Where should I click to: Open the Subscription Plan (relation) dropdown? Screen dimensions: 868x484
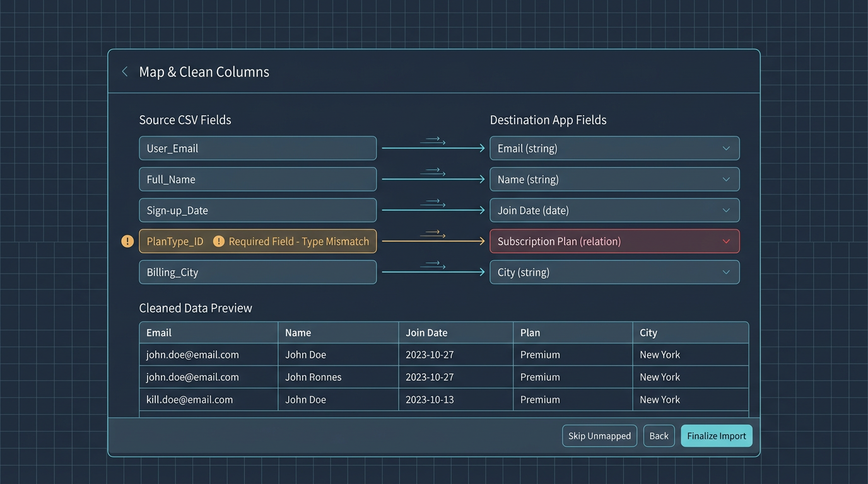pos(726,241)
